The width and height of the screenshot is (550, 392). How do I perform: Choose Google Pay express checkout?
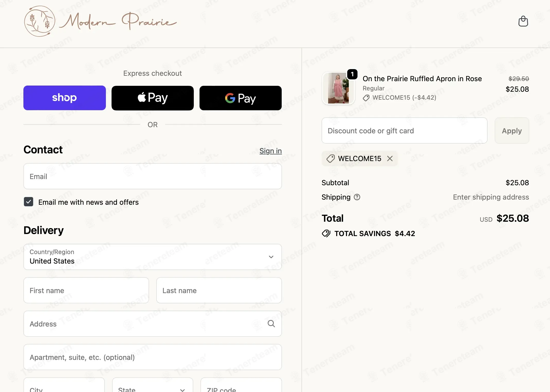(241, 98)
